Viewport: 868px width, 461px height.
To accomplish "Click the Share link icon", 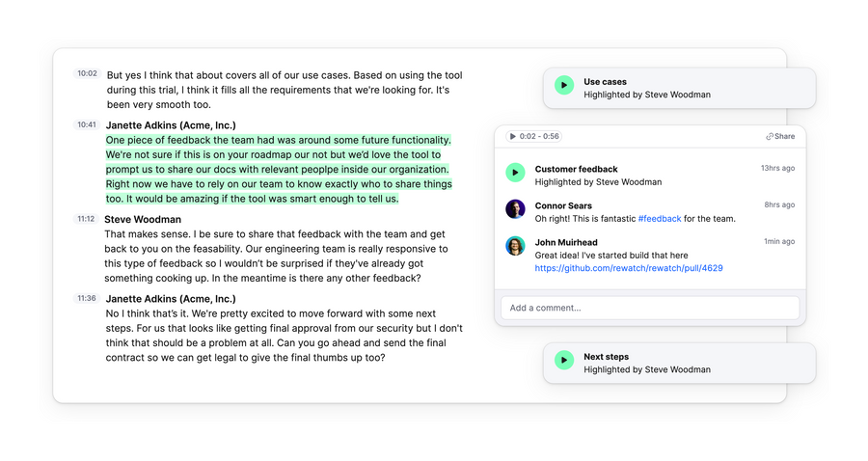I will pos(770,137).
